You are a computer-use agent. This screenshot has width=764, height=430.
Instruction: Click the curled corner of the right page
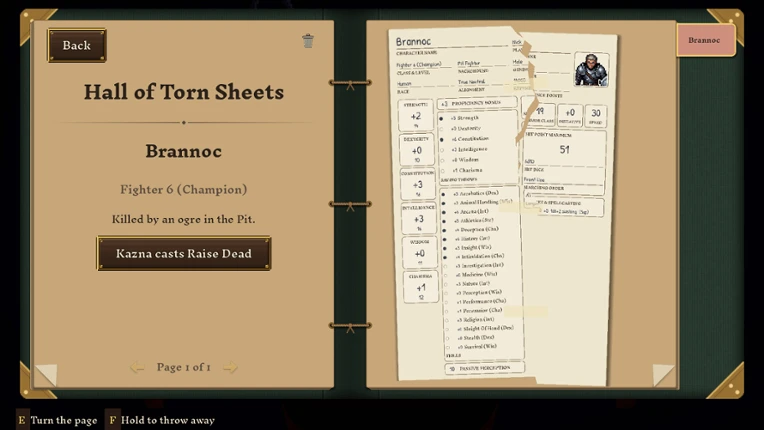(x=663, y=374)
